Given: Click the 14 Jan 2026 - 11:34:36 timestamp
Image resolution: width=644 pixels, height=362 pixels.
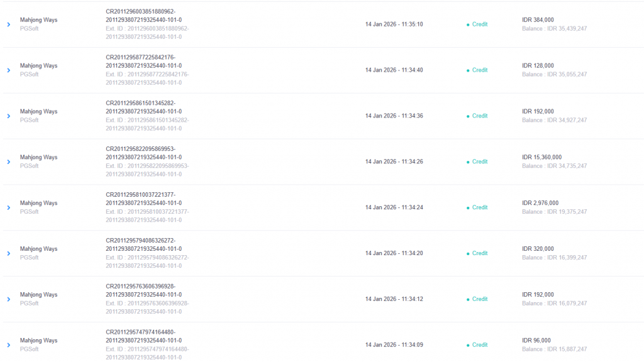Looking at the screenshot, I should [394, 116].
